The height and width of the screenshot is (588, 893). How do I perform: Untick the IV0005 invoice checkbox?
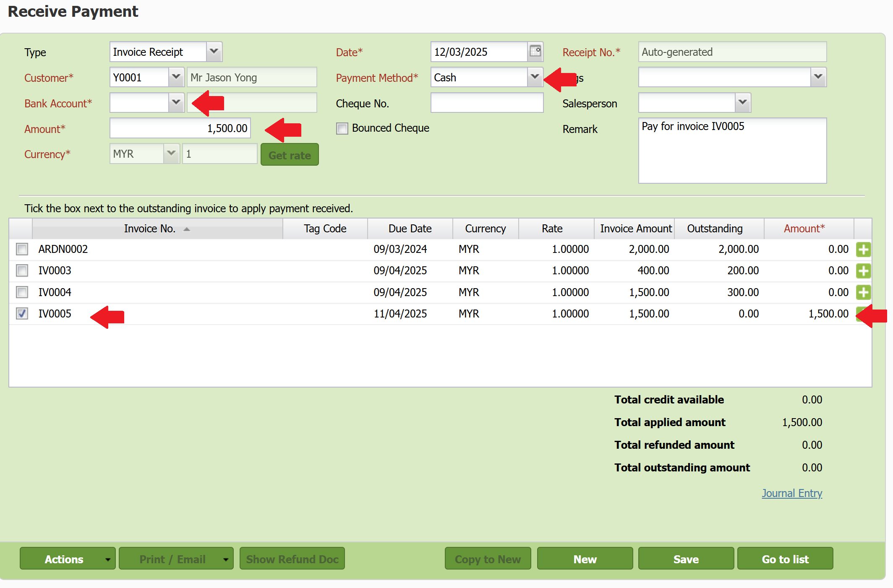pos(22,313)
